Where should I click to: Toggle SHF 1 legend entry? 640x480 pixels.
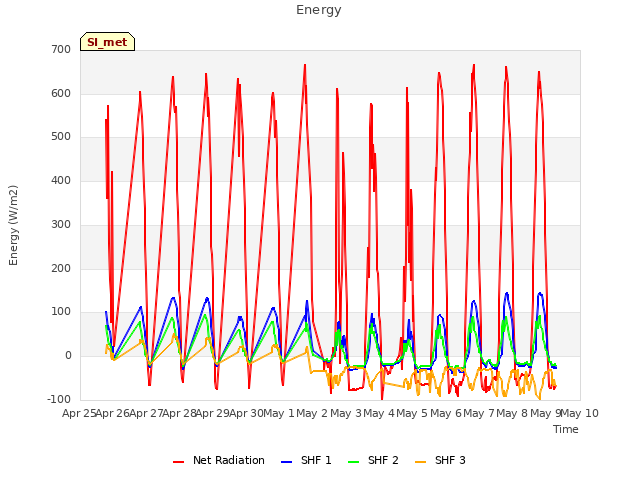click(x=307, y=461)
